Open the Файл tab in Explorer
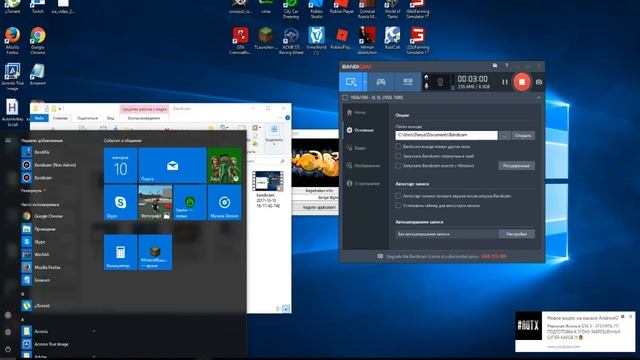 (40, 118)
